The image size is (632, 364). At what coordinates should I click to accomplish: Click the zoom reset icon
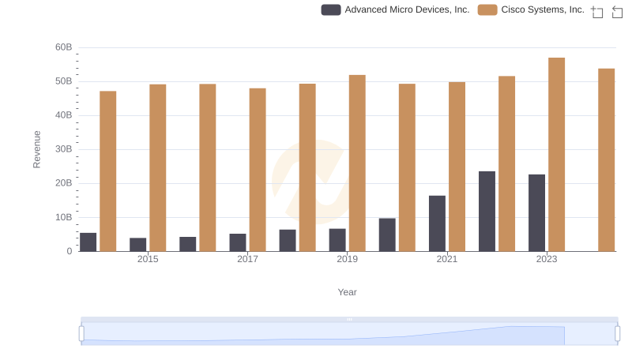pyautogui.click(x=617, y=12)
